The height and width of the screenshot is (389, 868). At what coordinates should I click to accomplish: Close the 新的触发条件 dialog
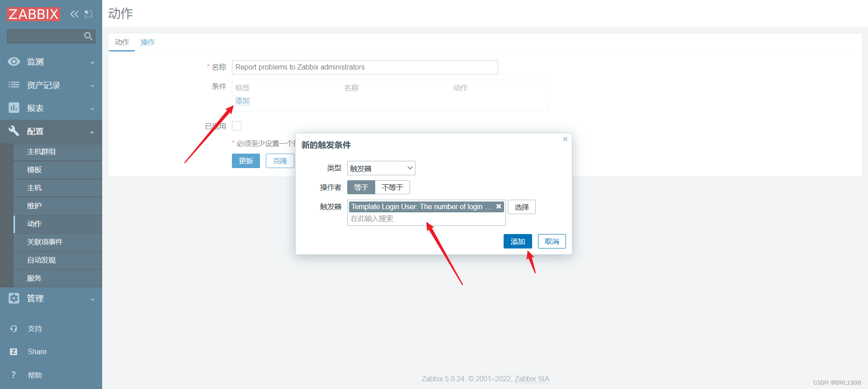pos(565,139)
